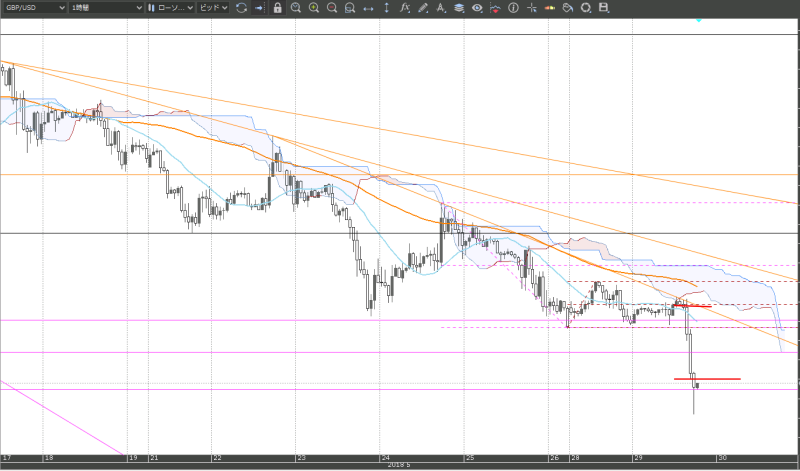
Task: Open the Bid price type dropdown
Action: tap(213, 8)
